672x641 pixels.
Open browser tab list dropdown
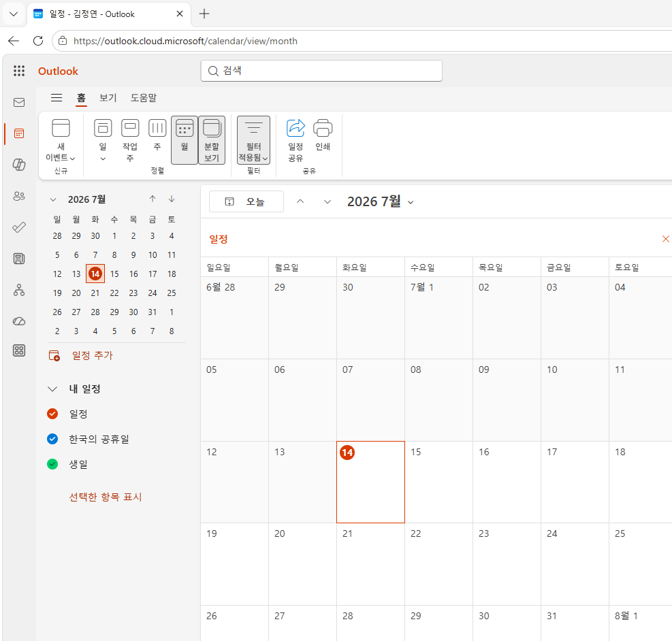(x=14, y=14)
